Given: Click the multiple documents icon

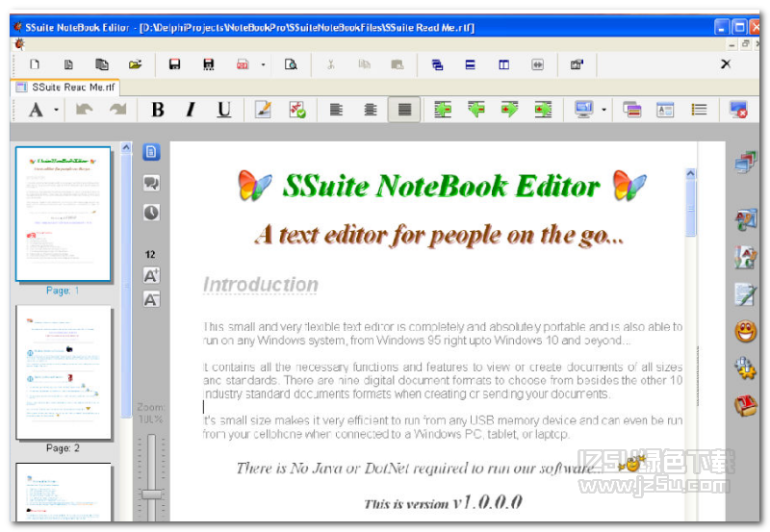Looking at the screenshot, I should pyautogui.click(x=102, y=64).
